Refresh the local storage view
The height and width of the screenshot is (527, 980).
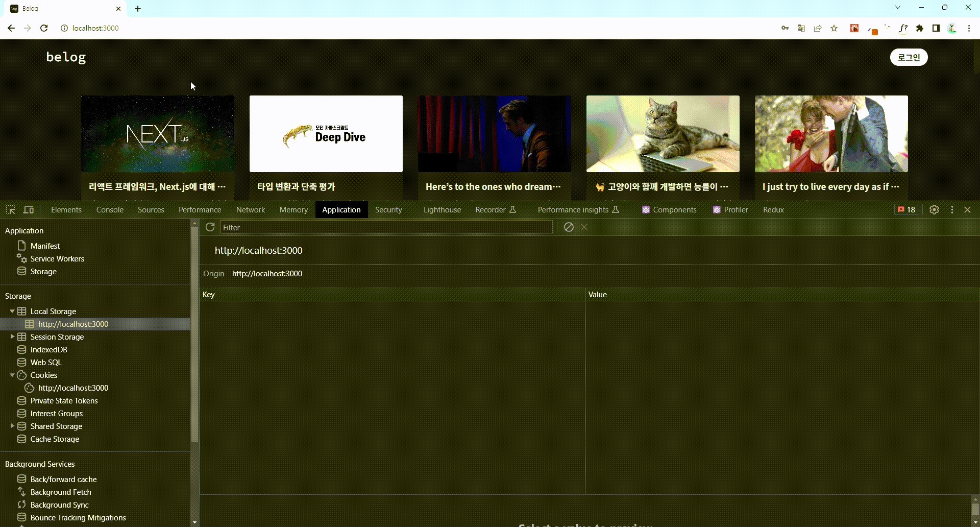(x=210, y=227)
